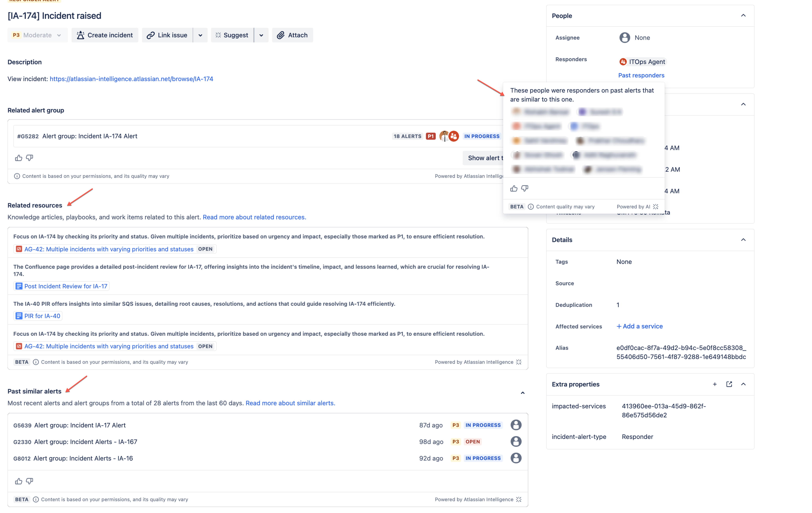Click thumbs down in Past responders popup
The height and width of the screenshot is (513, 812).
pos(525,188)
